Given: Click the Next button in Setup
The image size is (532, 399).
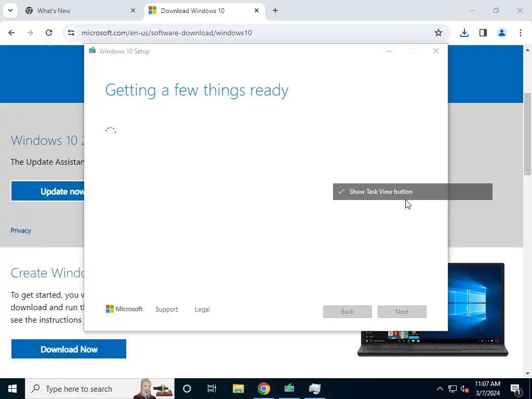Looking at the screenshot, I should pos(402,312).
